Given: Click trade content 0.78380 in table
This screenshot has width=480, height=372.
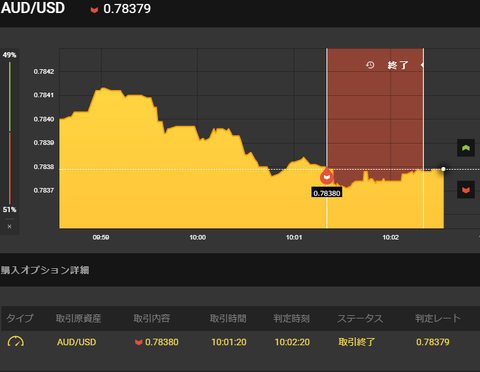Looking at the screenshot, I should 162,342.
